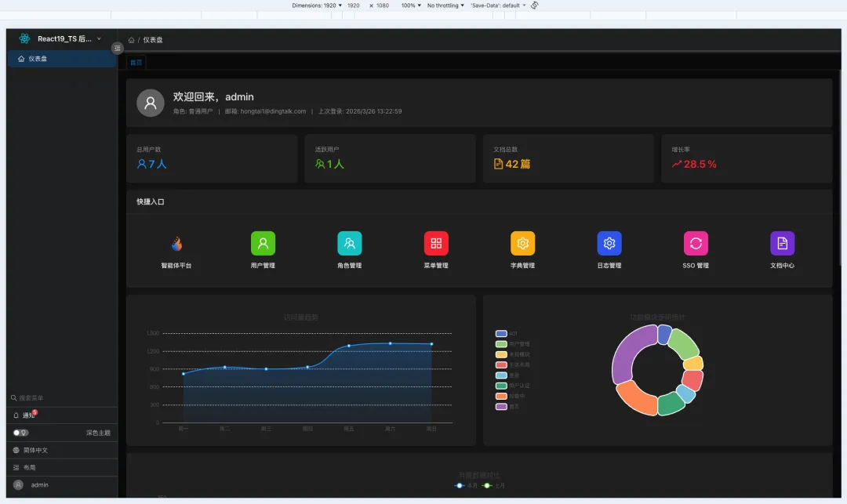Click the light-blue legend swatch in pie chart
847x504 pixels.
501,375
